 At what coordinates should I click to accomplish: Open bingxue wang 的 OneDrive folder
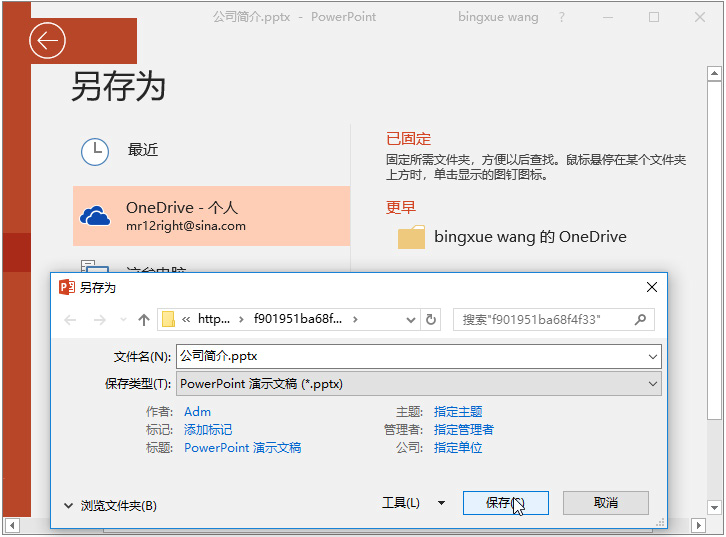coord(512,237)
